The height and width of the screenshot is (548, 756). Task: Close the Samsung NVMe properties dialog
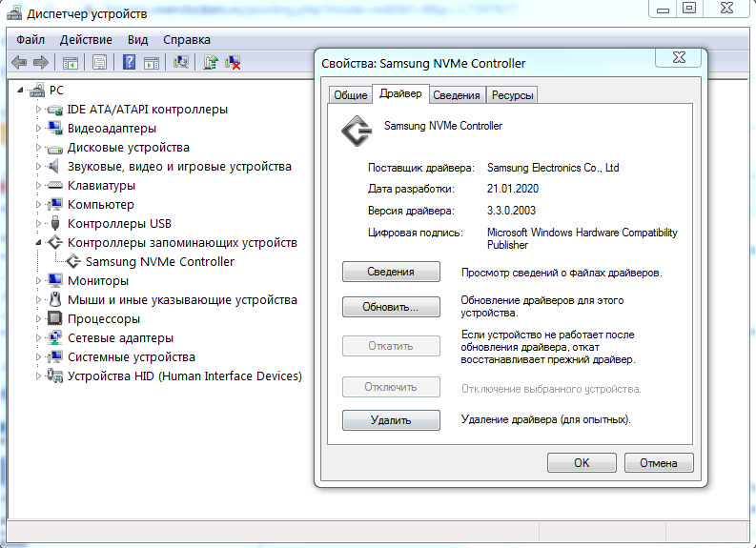[x=679, y=57]
